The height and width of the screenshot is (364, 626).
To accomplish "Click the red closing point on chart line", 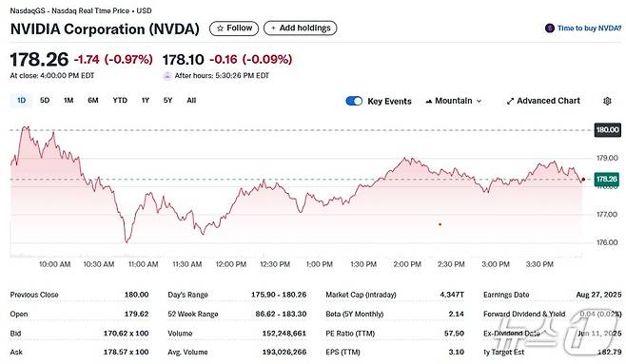I will coord(583,180).
